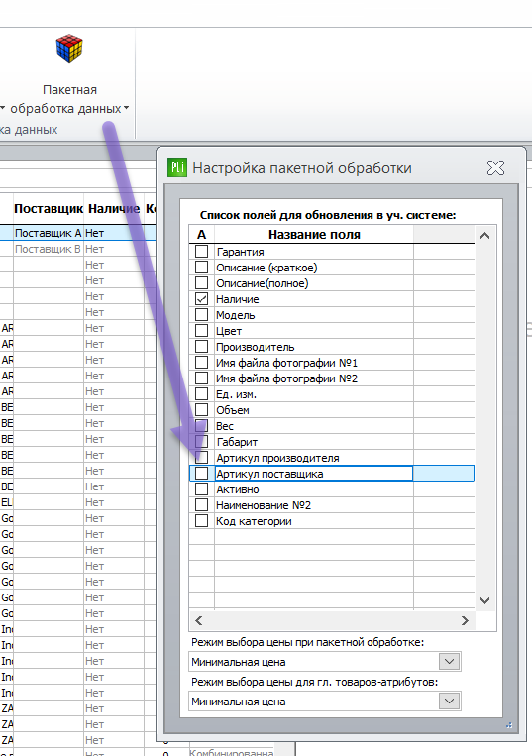
Task: Close the batch processing settings dialog
Action: (495, 167)
